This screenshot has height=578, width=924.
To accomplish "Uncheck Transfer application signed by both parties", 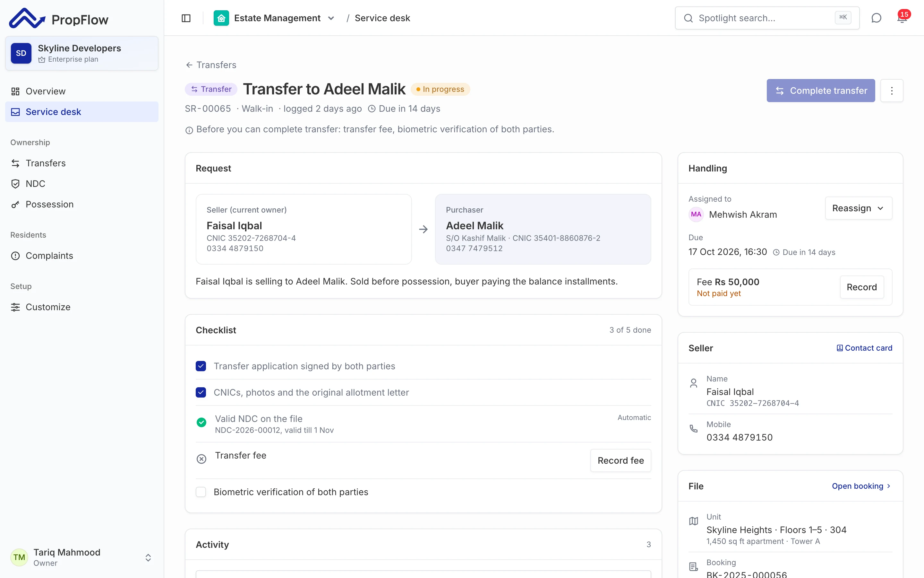I will pyautogui.click(x=201, y=366).
